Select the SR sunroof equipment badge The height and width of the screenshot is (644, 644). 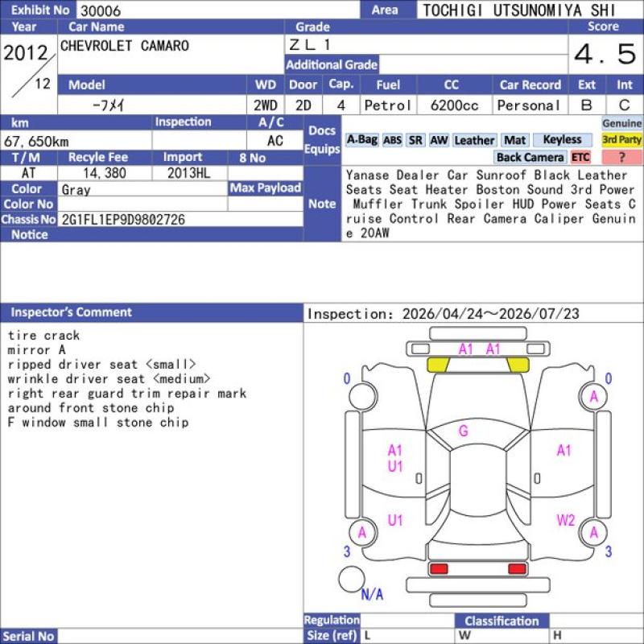pos(415,140)
